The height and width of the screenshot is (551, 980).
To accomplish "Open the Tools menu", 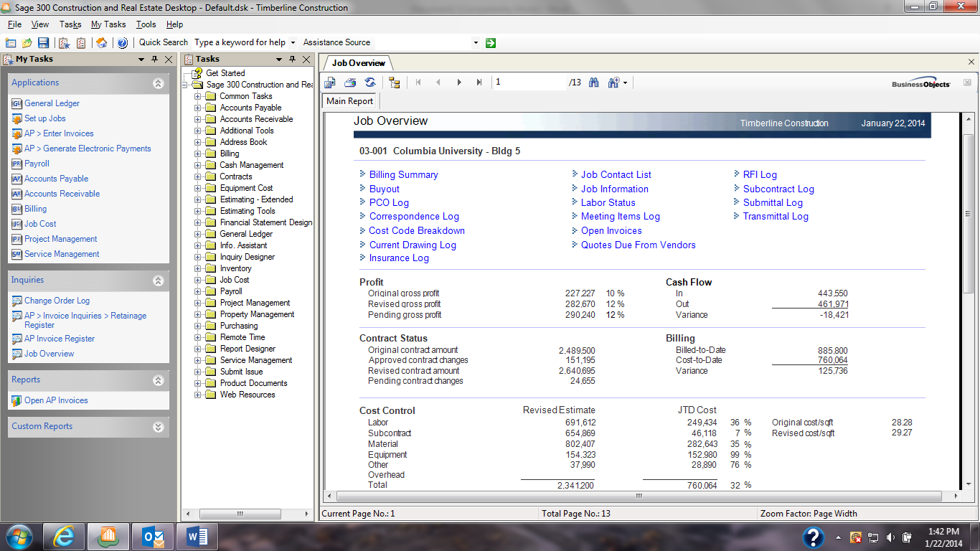I will 146,24.
